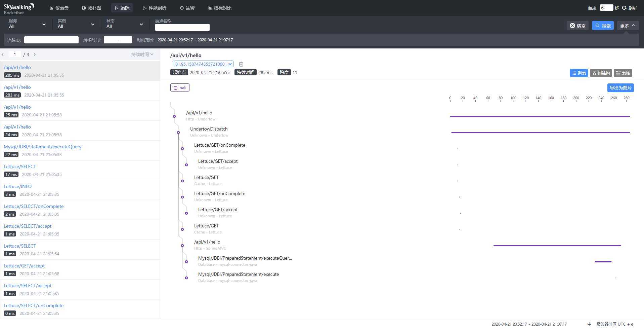The image size is (644, 329).
Task: Click the 导出为图片 export image button
Action: [620, 88]
